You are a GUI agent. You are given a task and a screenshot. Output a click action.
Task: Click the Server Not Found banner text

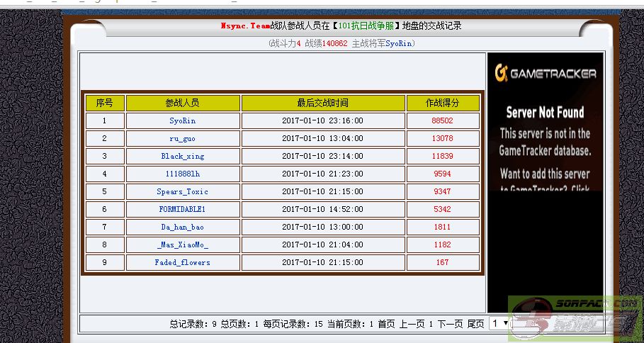pyautogui.click(x=545, y=112)
